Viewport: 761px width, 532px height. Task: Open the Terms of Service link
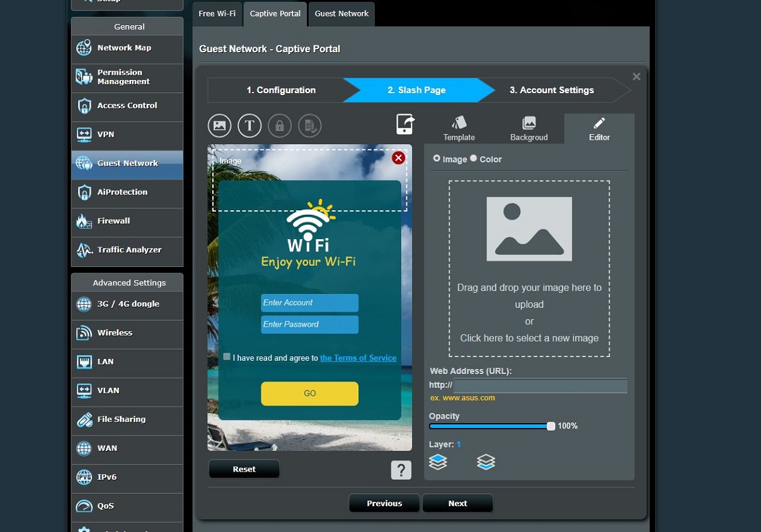point(358,358)
